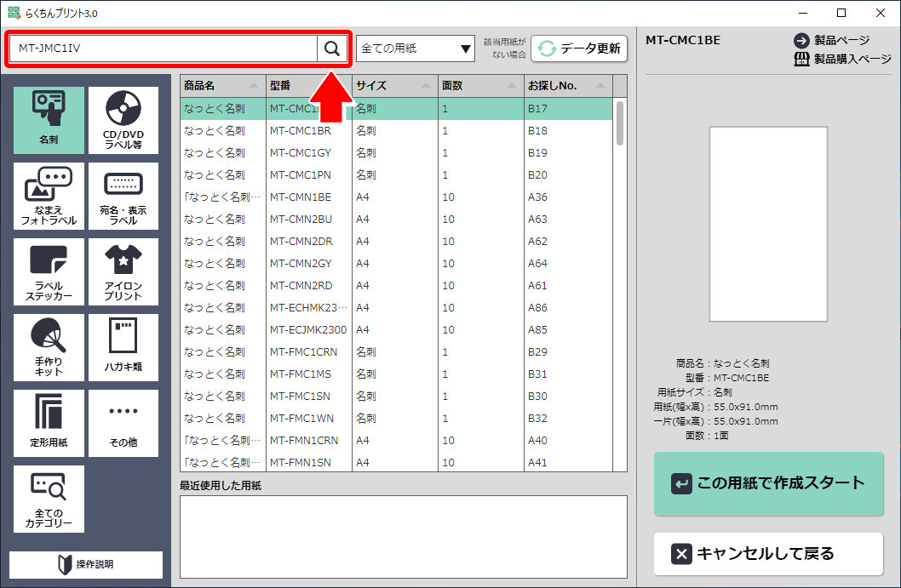Sort the list by お探しNo. column

click(568, 86)
